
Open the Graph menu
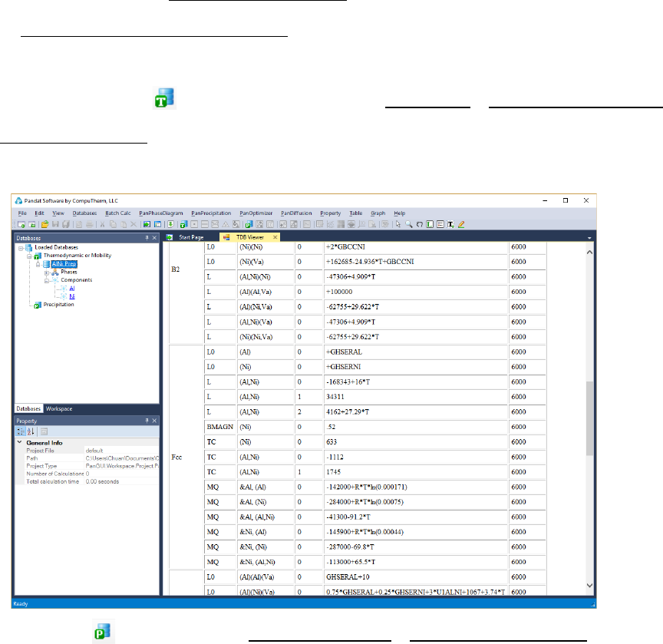coord(378,213)
